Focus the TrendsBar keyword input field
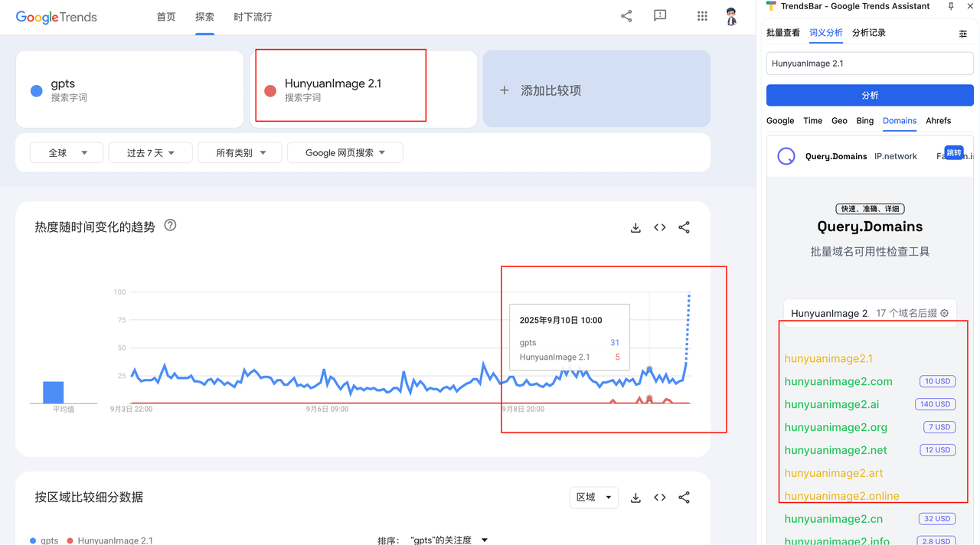980x545 pixels. [x=870, y=64]
